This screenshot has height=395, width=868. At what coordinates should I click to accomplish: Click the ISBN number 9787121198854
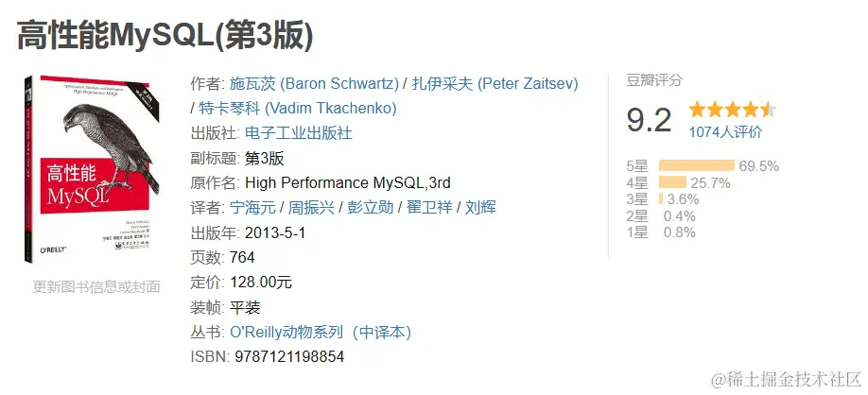(x=294, y=356)
